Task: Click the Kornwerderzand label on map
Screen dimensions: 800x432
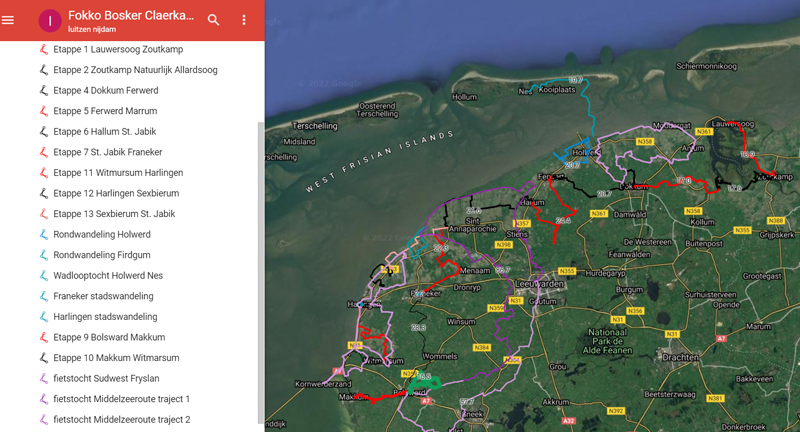Action: pyautogui.click(x=323, y=384)
